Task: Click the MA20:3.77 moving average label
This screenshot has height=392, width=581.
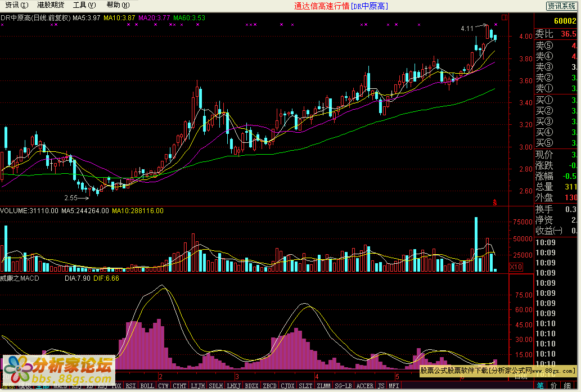Action: (154, 18)
